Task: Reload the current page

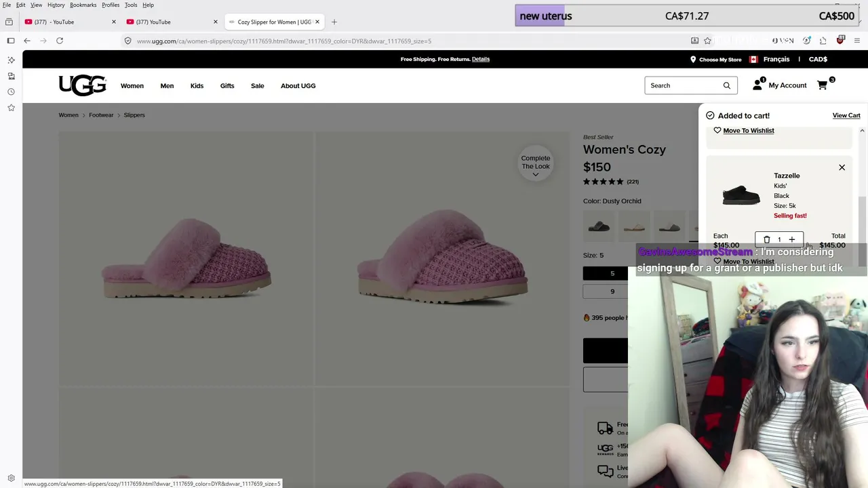Action: click(60, 41)
